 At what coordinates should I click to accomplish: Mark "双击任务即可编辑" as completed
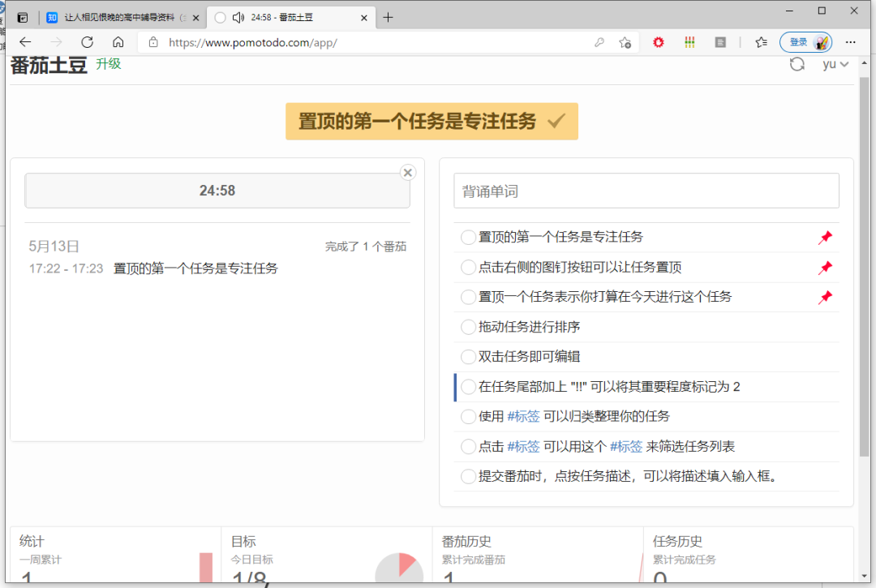(468, 357)
